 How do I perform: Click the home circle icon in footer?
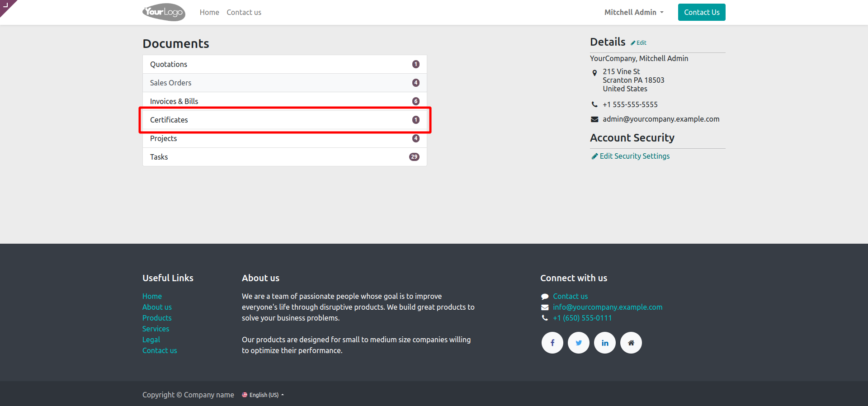631,343
